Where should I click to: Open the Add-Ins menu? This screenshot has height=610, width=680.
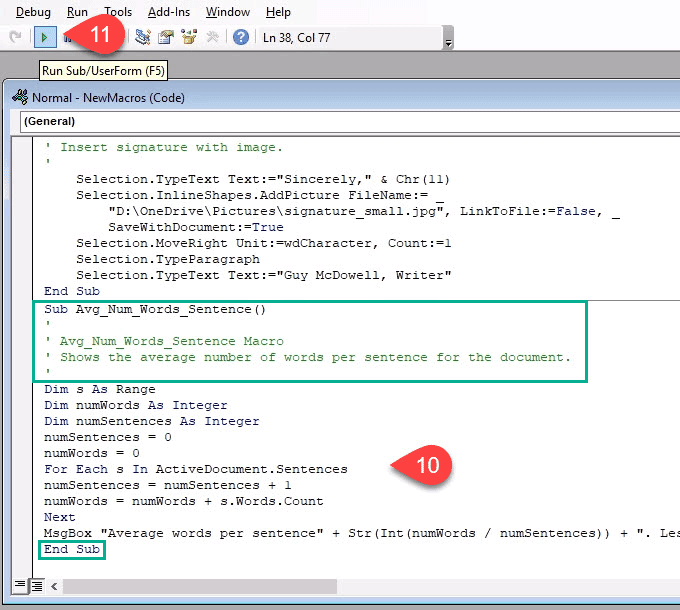pyautogui.click(x=169, y=12)
